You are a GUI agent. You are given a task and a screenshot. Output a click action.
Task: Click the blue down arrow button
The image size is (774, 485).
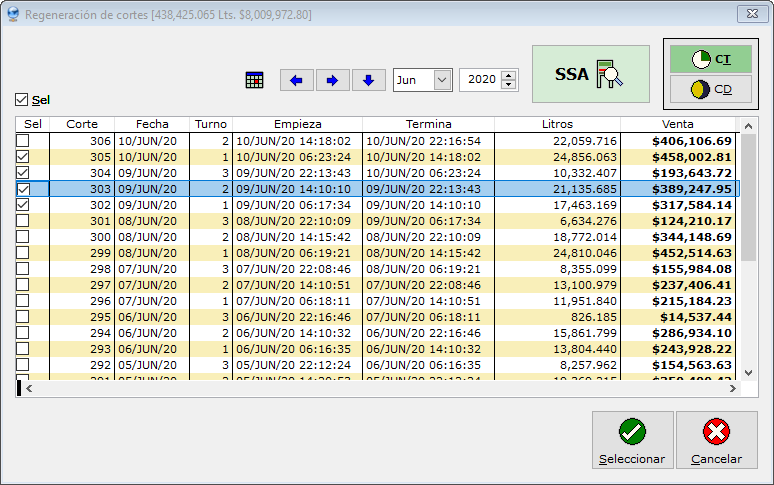tap(368, 80)
